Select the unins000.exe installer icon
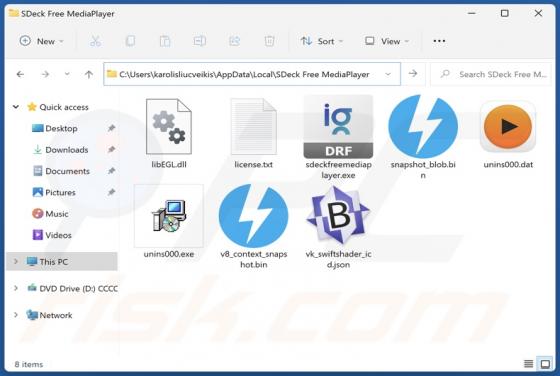 pyautogui.click(x=169, y=216)
